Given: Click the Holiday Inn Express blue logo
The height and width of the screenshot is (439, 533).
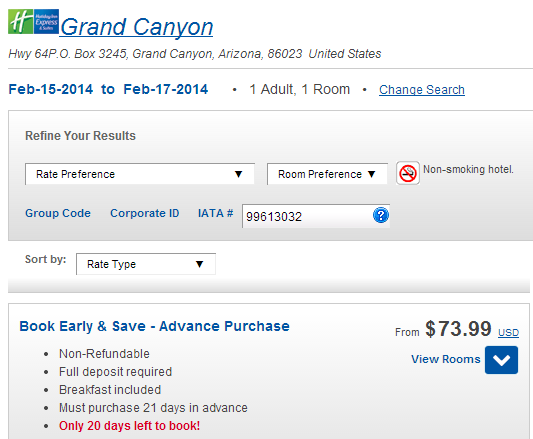Looking at the screenshot, I should click(x=46, y=22).
